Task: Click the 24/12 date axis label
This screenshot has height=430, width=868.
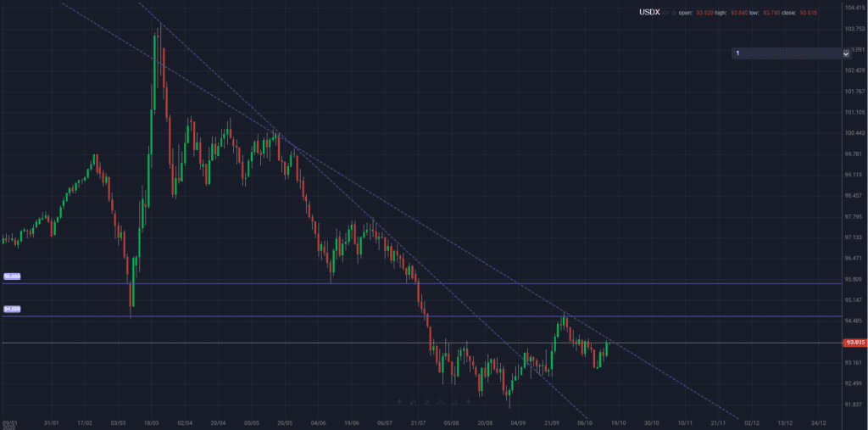Action: (818, 422)
